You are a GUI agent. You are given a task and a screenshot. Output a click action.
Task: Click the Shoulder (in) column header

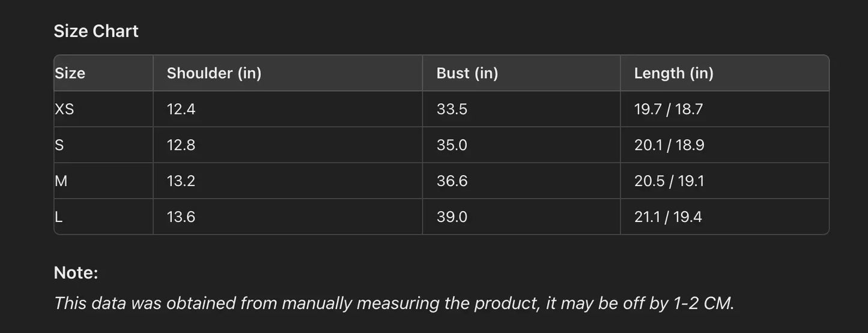click(214, 73)
